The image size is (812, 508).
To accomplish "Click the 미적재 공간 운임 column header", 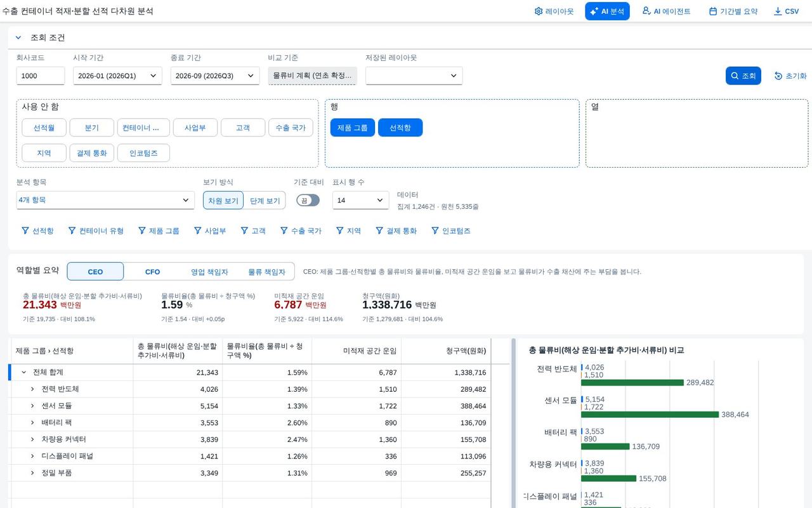I will pos(357,351).
